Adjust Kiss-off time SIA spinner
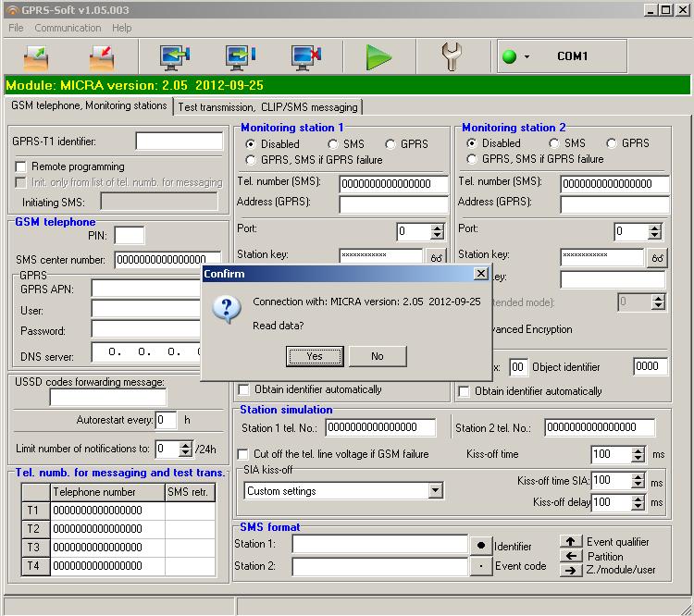The width and height of the screenshot is (694, 616). tap(638, 481)
